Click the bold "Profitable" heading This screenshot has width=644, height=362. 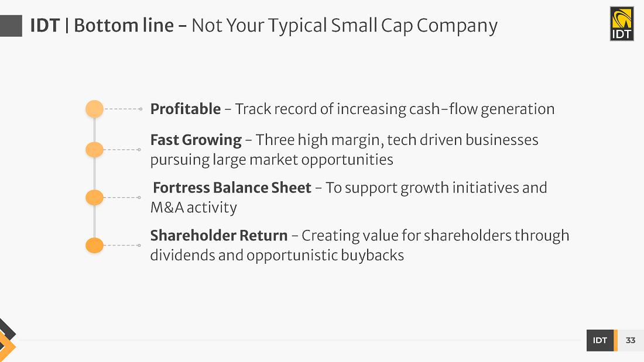[186, 109]
